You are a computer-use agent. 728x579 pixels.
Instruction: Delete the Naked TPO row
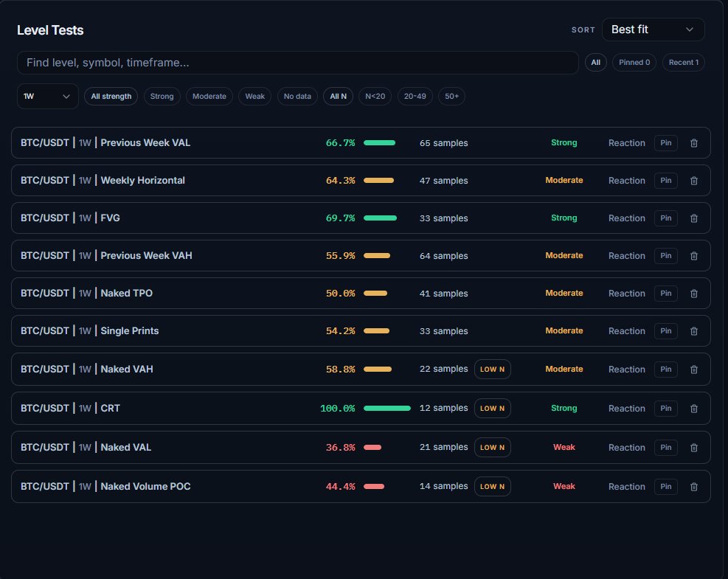693,294
